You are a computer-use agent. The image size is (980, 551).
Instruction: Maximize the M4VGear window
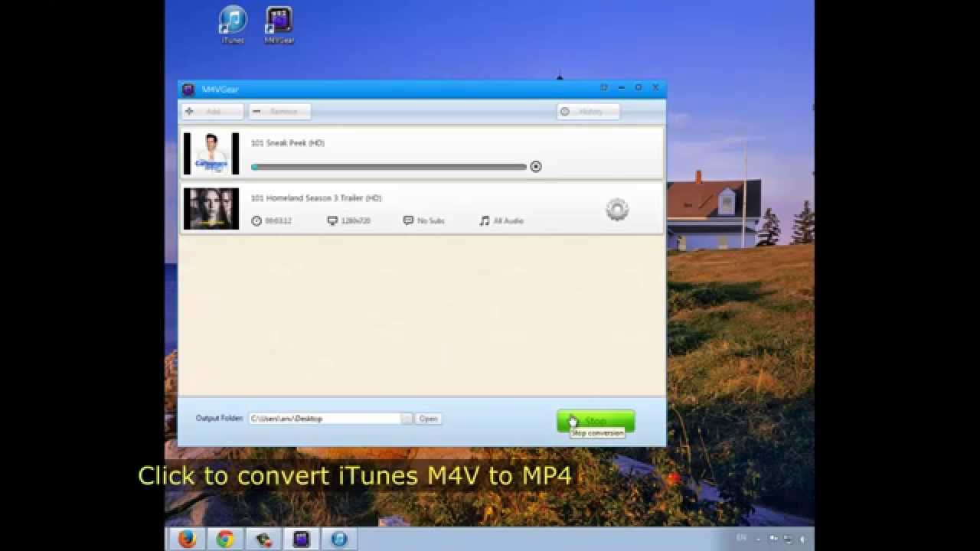[x=639, y=88]
